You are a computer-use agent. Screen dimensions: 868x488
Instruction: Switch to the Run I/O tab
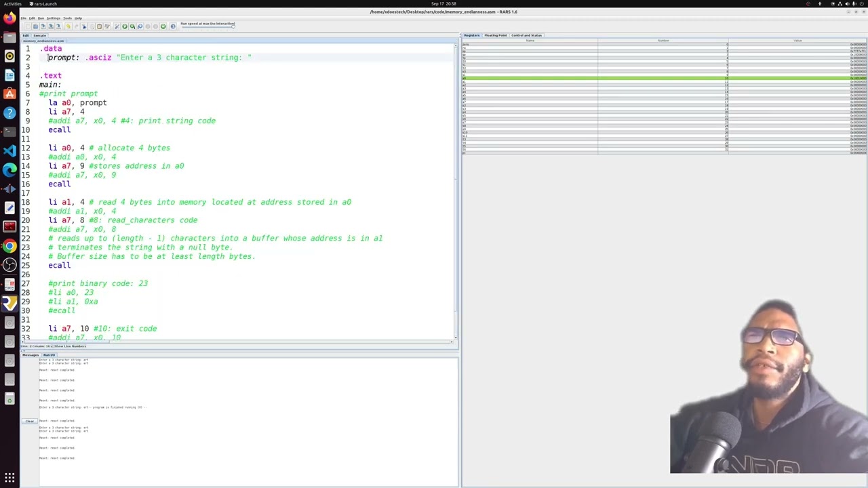tap(49, 355)
